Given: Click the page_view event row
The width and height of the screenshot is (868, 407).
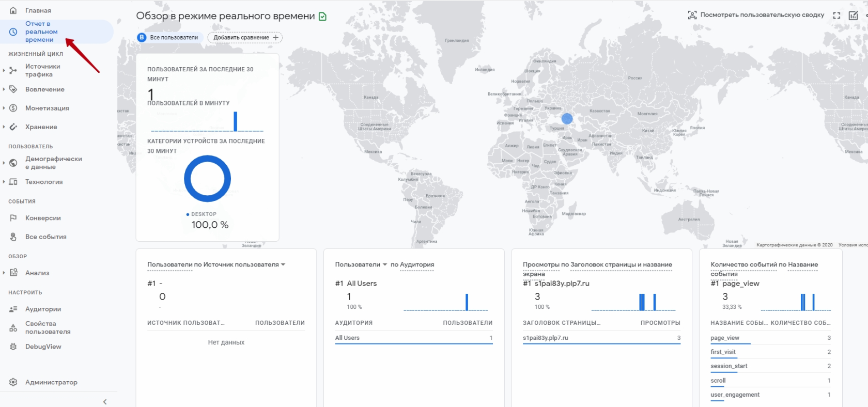Looking at the screenshot, I should [771, 338].
